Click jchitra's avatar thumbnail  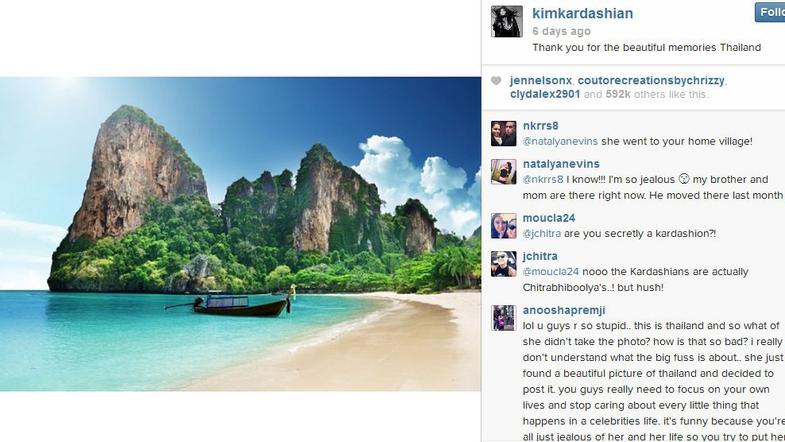[x=504, y=263]
